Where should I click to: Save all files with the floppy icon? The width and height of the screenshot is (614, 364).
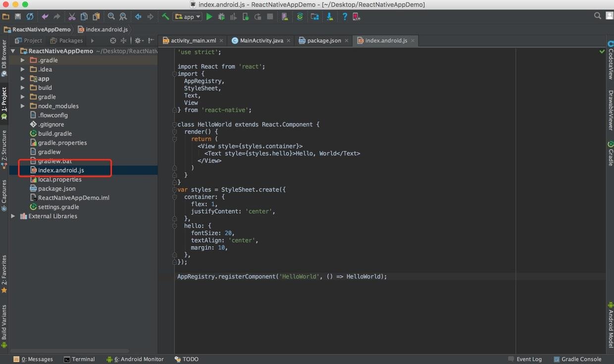click(18, 16)
